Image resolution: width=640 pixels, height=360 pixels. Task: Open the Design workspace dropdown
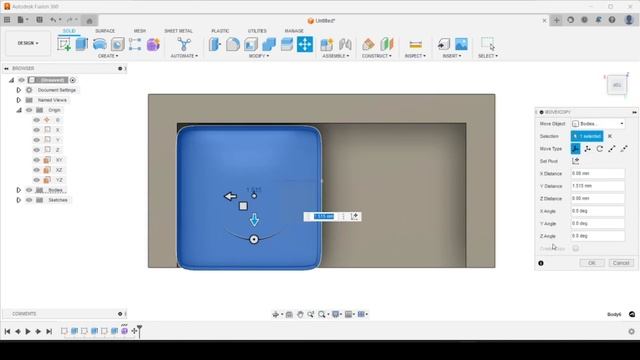click(x=28, y=43)
